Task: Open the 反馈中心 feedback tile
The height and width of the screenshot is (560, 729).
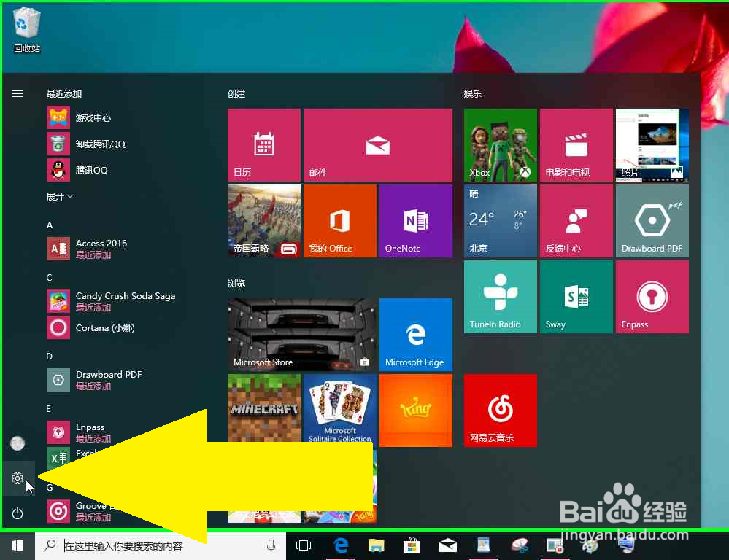Action: tap(576, 221)
